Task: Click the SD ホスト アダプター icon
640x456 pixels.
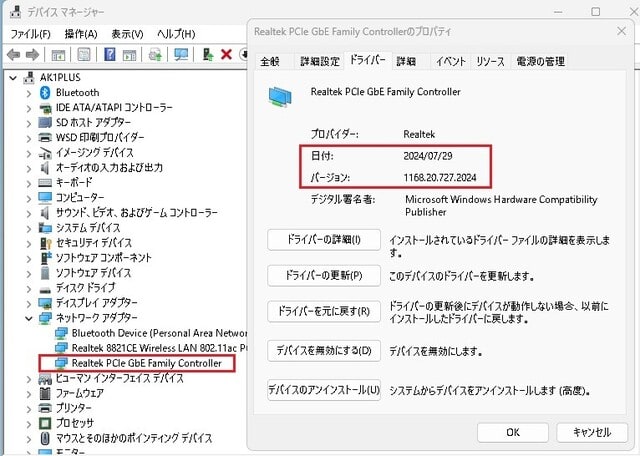Action: [x=45, y=122]
